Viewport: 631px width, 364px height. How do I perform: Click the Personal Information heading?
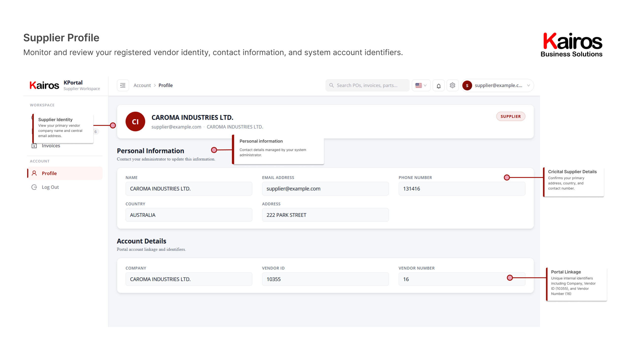coord(150,151)
